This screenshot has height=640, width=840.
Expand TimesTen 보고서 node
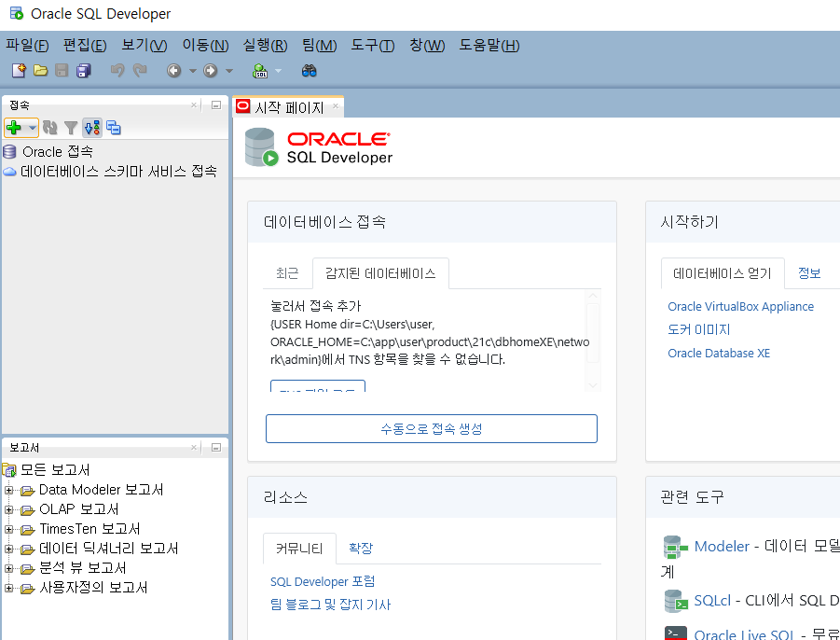pos(9,529)
